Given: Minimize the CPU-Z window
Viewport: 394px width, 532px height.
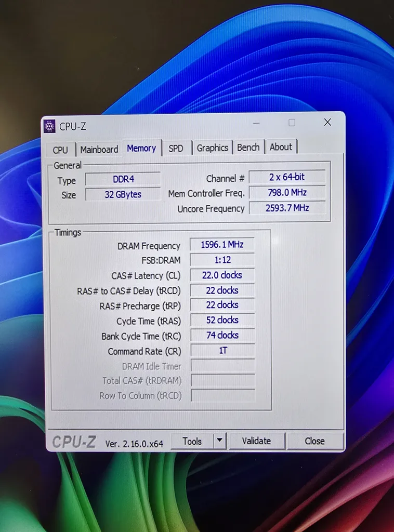Looking at the screenshot, I should pyautogui.click(x=256, y=123).
